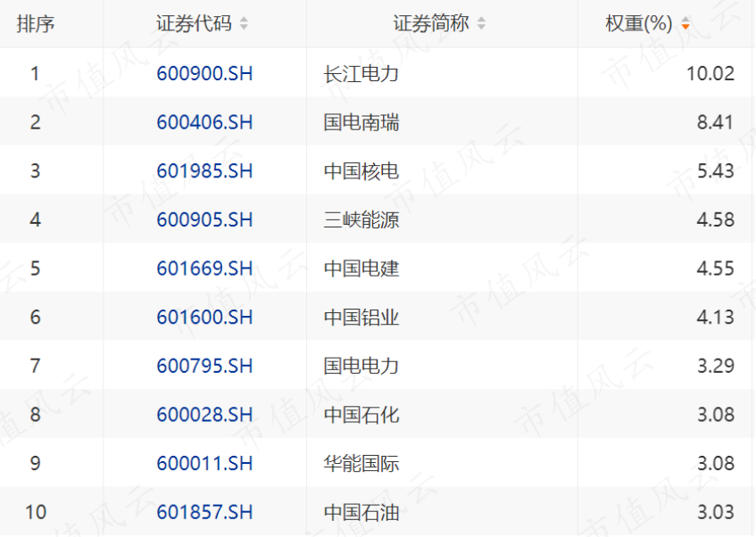This screenshot has height=537, width=756.
Task: Toggle 权重(%) sort arrow icon
Action: click(x=685, y=23)
